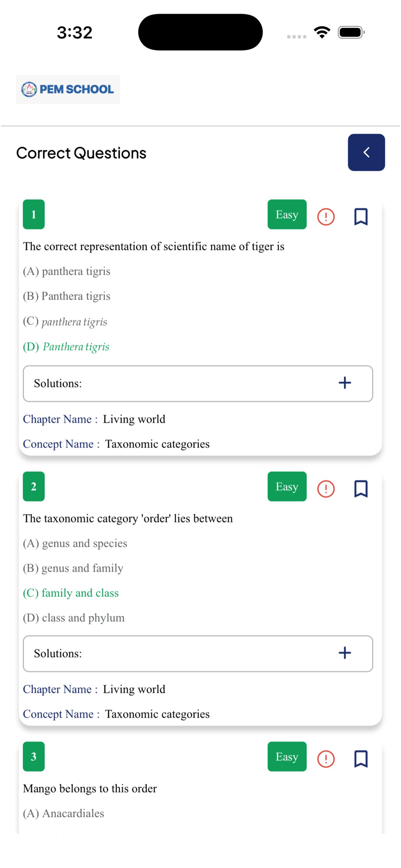The image size is (401, 868).
Task: Open the PEM School logo
Action: [68, 89]
